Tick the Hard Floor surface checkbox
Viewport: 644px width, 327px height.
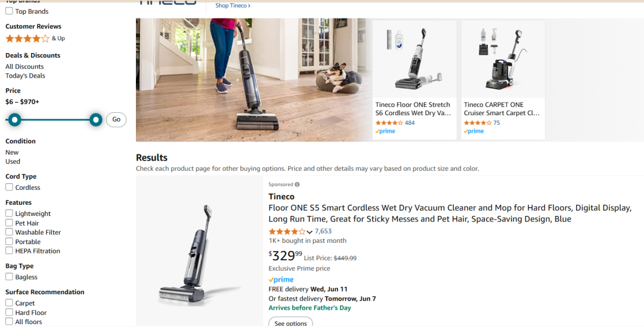point(9,312)
